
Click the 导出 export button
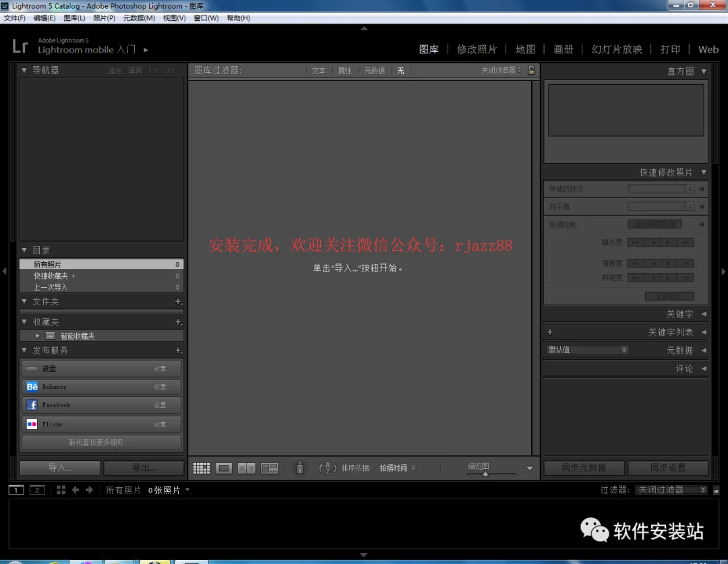click(144, 468)
